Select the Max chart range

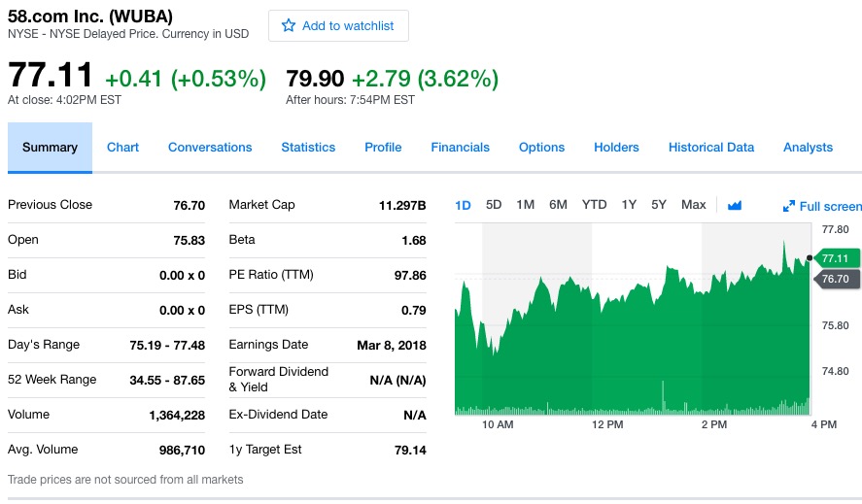tap(693, 205)
